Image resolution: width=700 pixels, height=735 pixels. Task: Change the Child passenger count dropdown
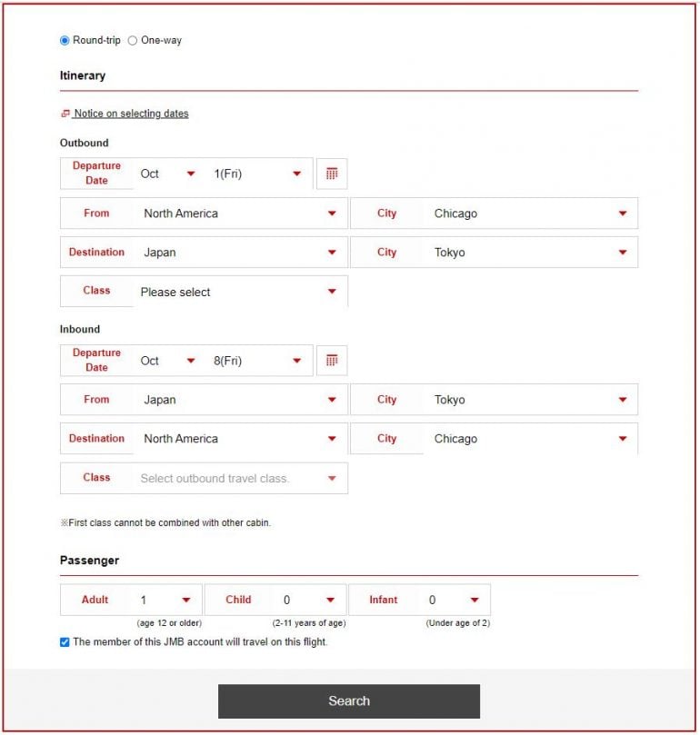[x=309, y=600]
